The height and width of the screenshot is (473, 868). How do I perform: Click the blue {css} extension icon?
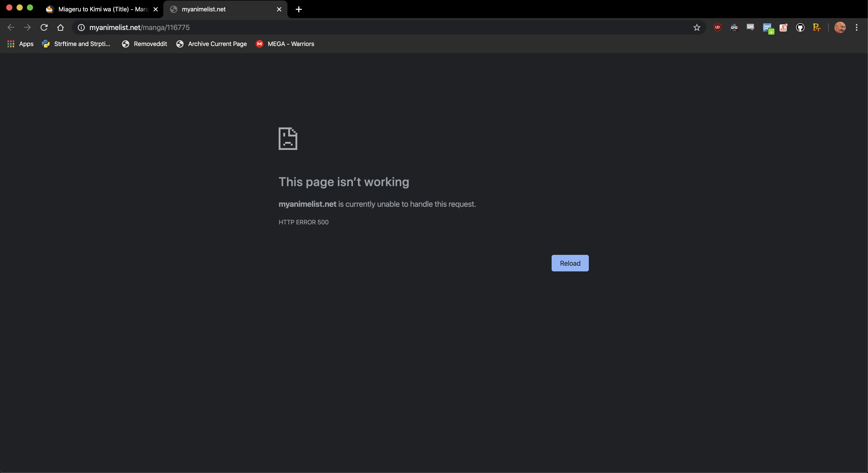[x=767, y=28]
